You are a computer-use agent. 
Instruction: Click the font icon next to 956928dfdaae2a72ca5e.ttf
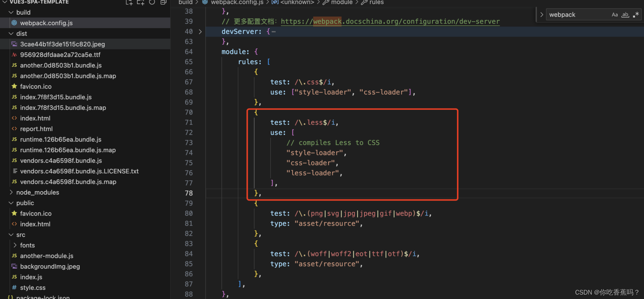(x=14, y=55)
